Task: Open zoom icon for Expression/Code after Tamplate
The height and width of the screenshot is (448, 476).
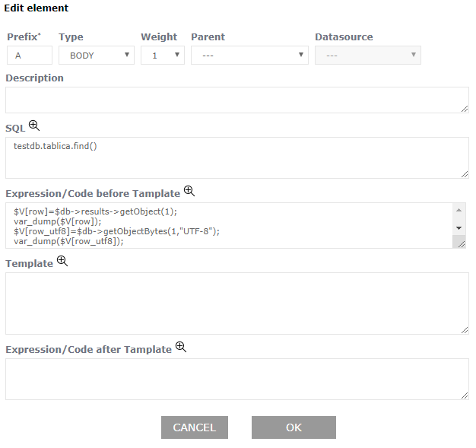Action: click(x=181, y=347)
